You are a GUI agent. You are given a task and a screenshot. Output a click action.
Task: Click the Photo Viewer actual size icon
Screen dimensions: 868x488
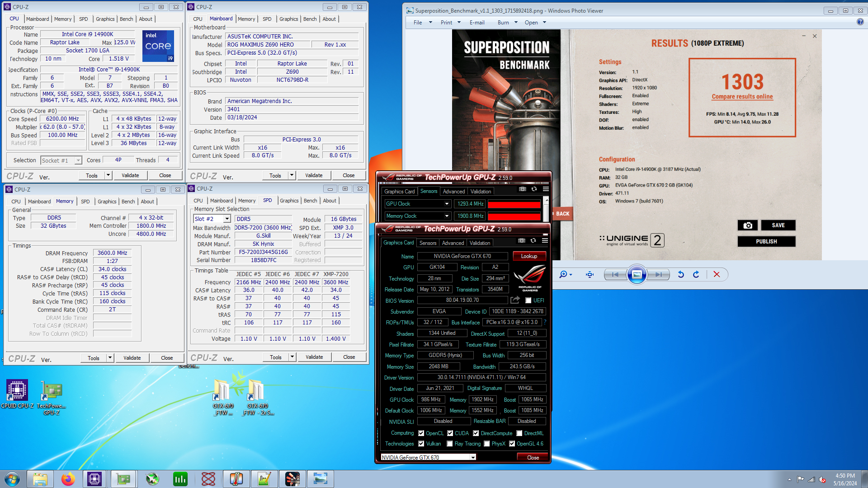point(590,274)
